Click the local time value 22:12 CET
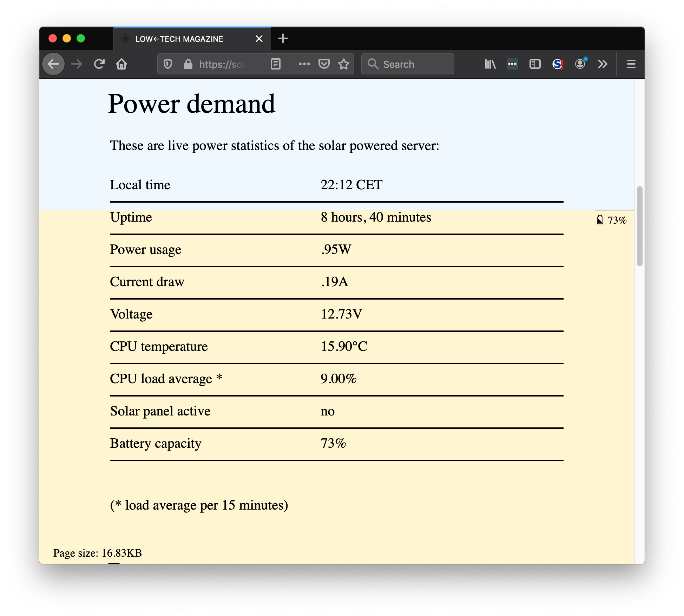This screenshot has height=616, width=684. coord(351,185)
